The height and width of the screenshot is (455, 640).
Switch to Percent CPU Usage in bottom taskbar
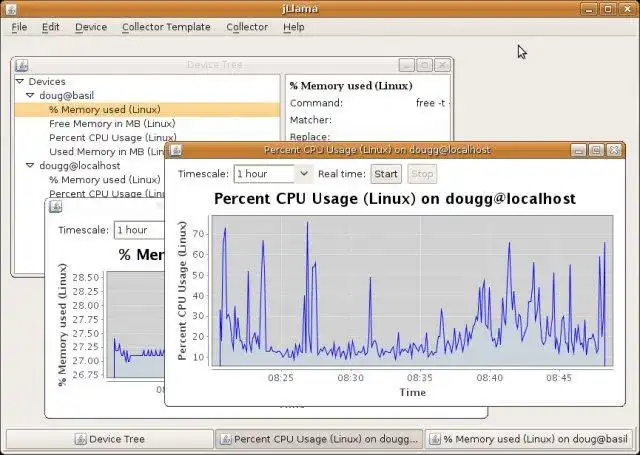(319, 439)
